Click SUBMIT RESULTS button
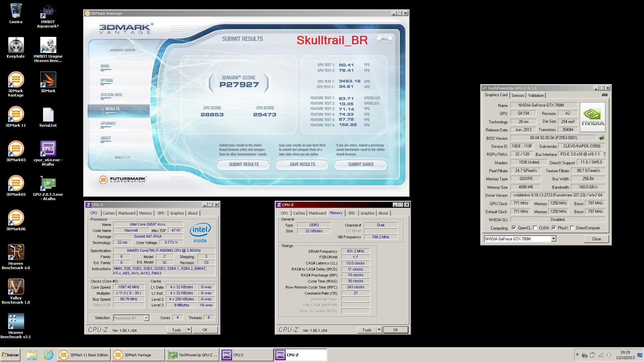 point(244,165)
